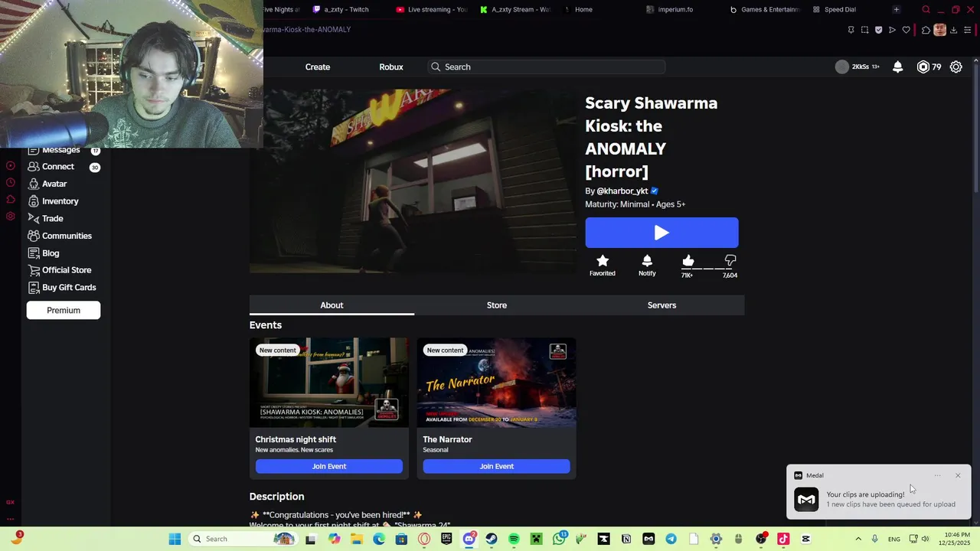Close the Medal notification
The image size is (980, 551).
tap(958, 475)
